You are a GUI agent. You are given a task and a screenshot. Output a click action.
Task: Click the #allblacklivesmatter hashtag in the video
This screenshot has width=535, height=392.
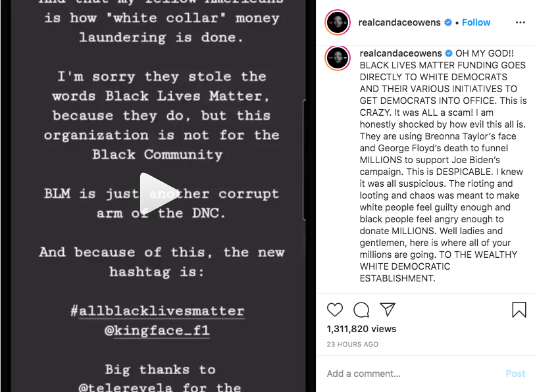point(157,310)
